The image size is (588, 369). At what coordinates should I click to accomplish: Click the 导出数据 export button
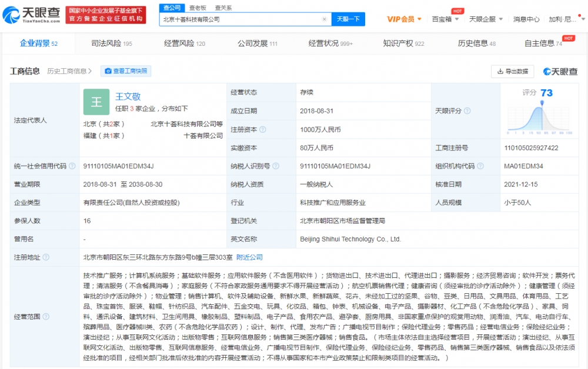click(512, 72)
